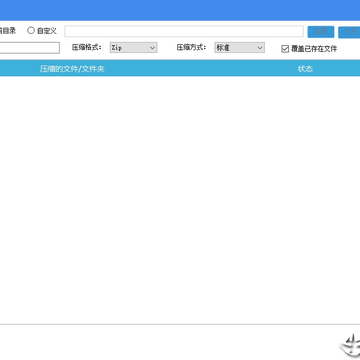360x360 pixels.
Task: Click the custom output path field
Action: click(184, 31)
